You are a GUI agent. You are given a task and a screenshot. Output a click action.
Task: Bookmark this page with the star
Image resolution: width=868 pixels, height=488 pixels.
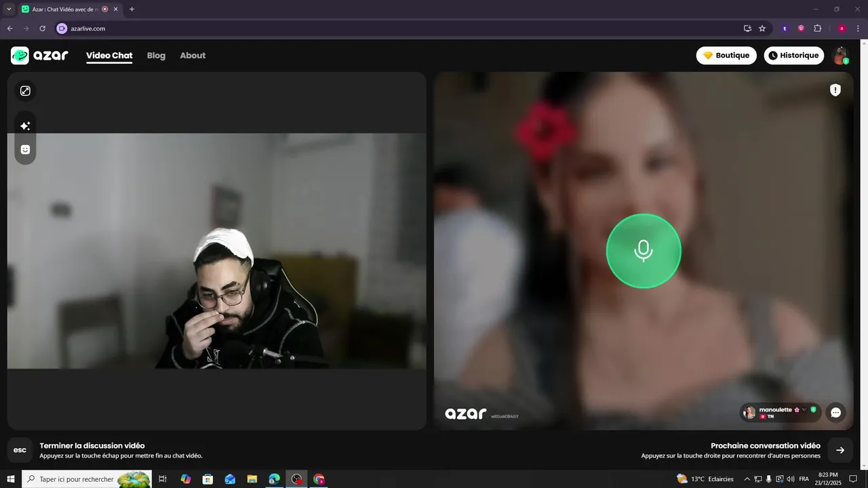(x=762, y=28)
